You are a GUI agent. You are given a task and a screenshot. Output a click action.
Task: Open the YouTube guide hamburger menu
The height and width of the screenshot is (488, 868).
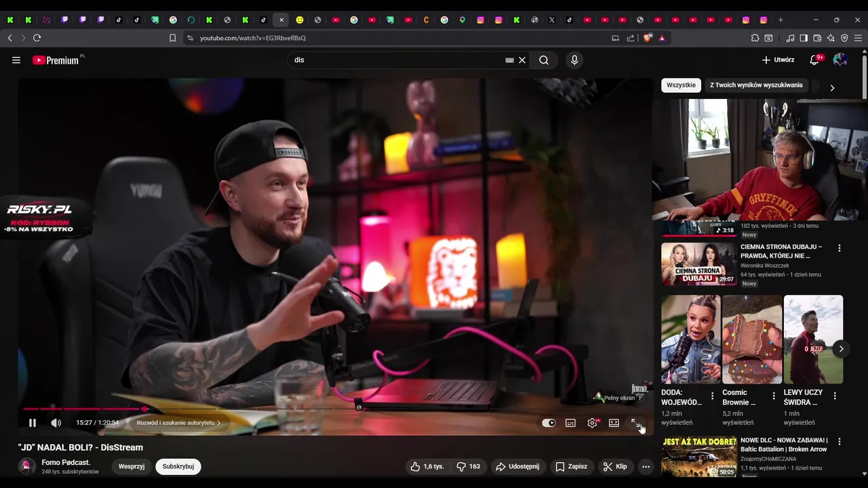pyautogui.click(x=16, y=60)
